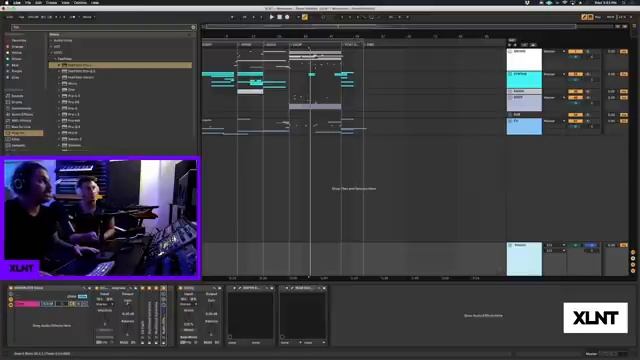The height and width of the screenshot is (360, 640).
Task: Open the Options menu
Action: [x=80, y=2]
